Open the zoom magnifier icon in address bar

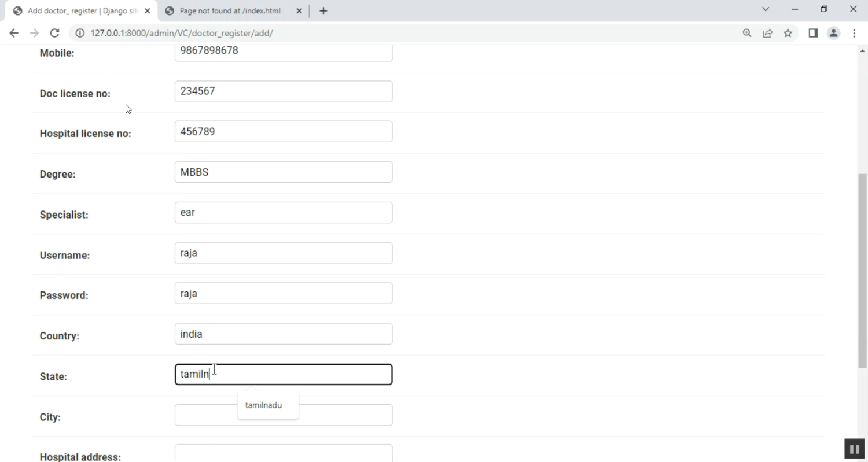tap(747, 34)
